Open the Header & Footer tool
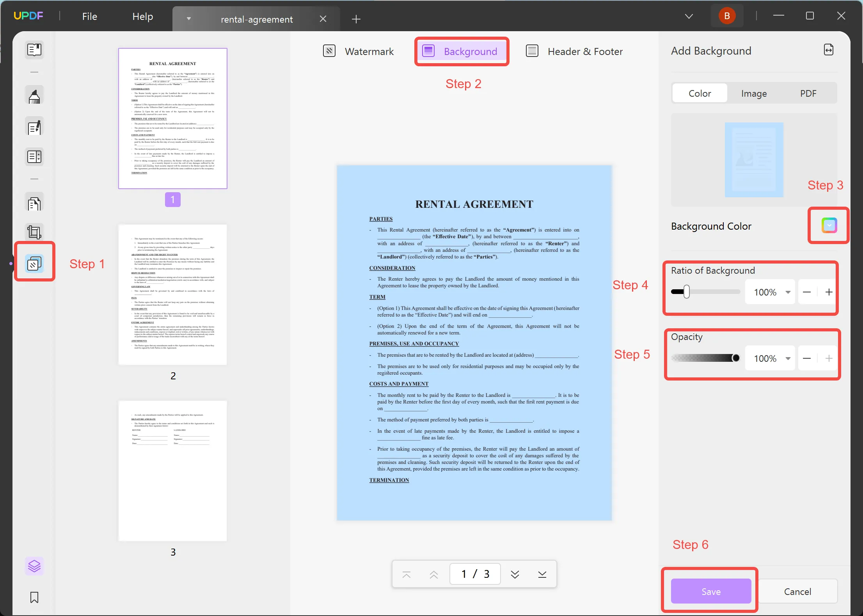This screenshot has height=616, width=863. [574, 51]
